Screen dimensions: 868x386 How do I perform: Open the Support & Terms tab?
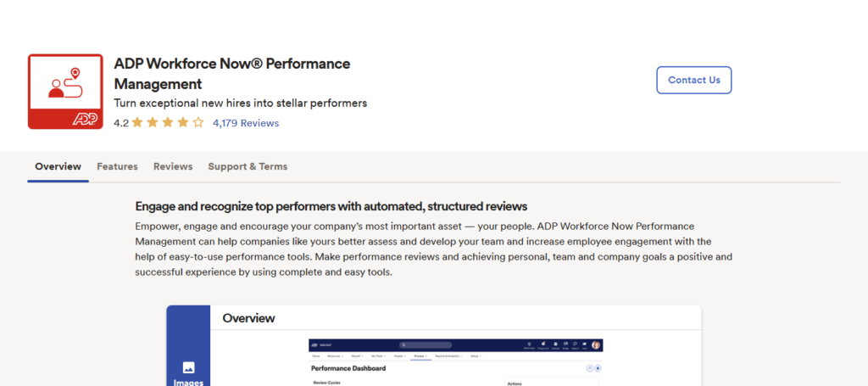coord(248,166)
